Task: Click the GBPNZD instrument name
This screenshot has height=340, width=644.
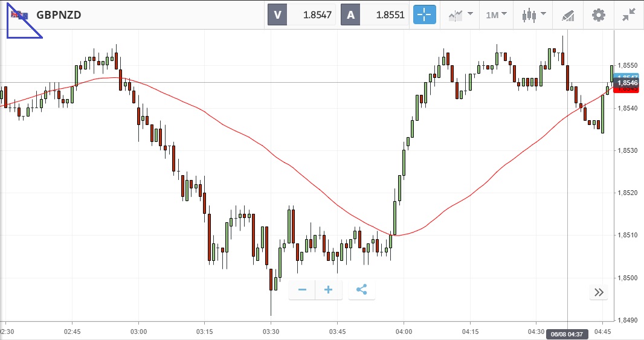Action: (59, 15)
